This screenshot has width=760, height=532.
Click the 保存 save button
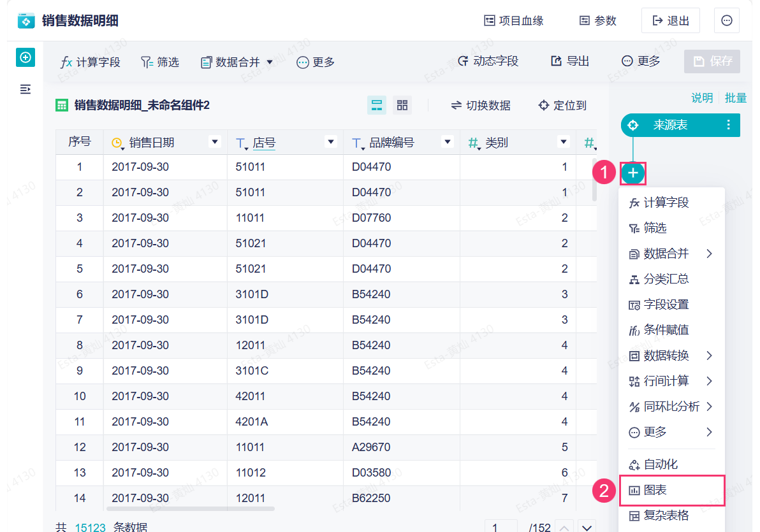712,61
